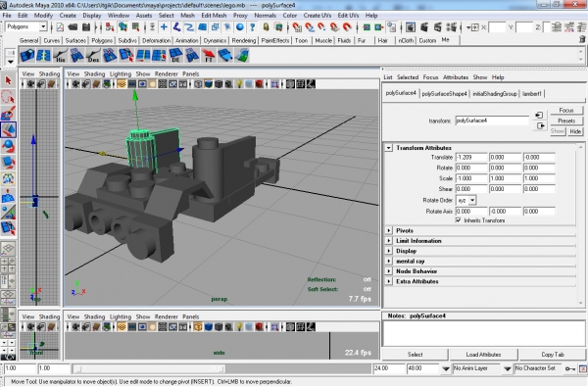This screenshot has width=588, height=387.
Task: Open the Polygons menu set dropdown
Action: click(x=43, y=26)
